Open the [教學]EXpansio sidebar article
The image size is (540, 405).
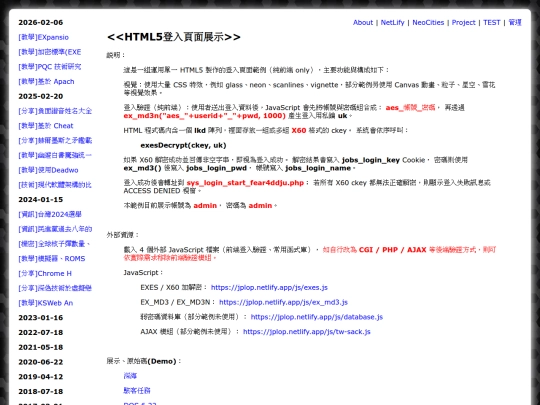click(43, 37)
